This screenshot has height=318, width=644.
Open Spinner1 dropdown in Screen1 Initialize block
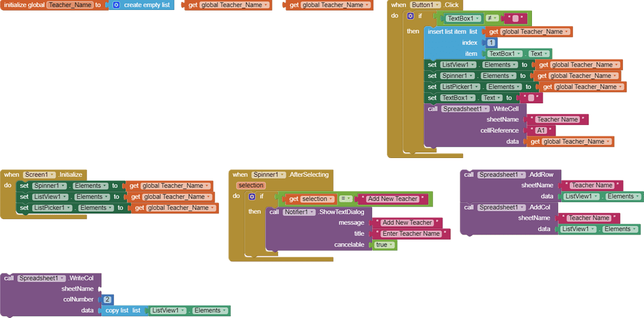(x=49, y=185)
